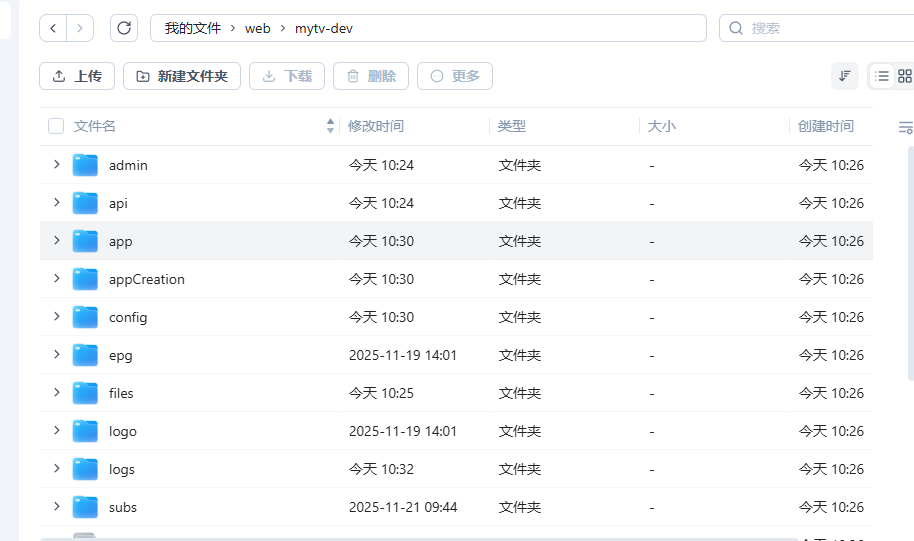Refresh the current folder listing
Image resolution: width=914 pixels, height=541 pixels.
[124, 28]
